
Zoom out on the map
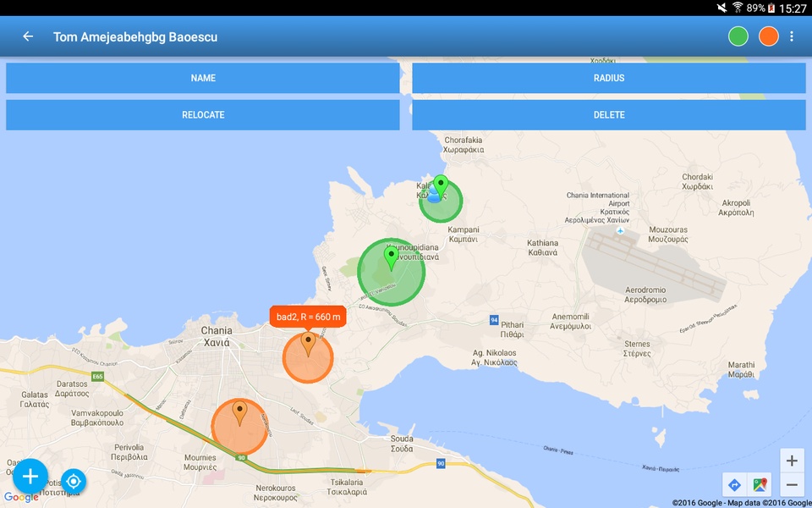tap(792, 484)
